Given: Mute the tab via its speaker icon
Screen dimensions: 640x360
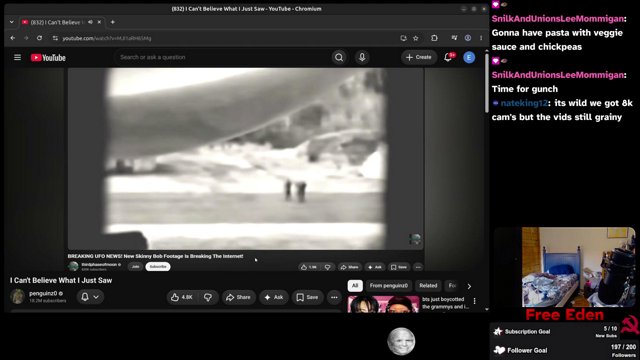Looking at the screenshot, I should (x=90, y=22).
